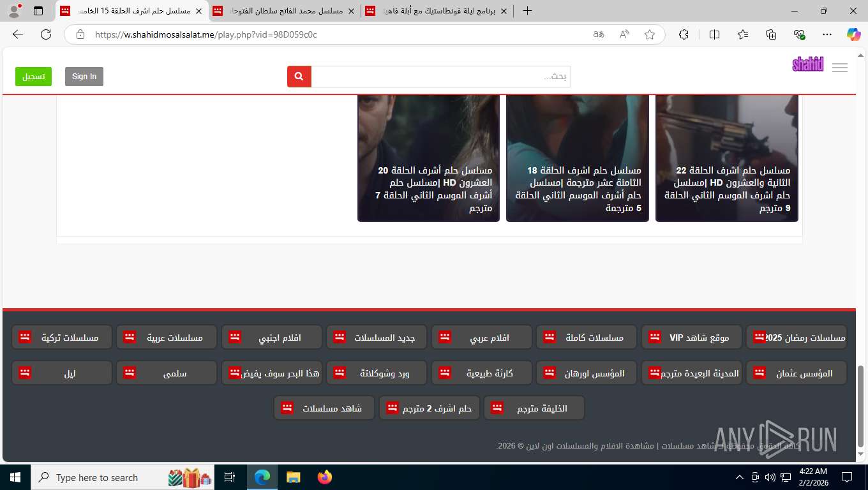Add this page to favorites star
Screen dimensions: 868x490
[x=650, y=34]
